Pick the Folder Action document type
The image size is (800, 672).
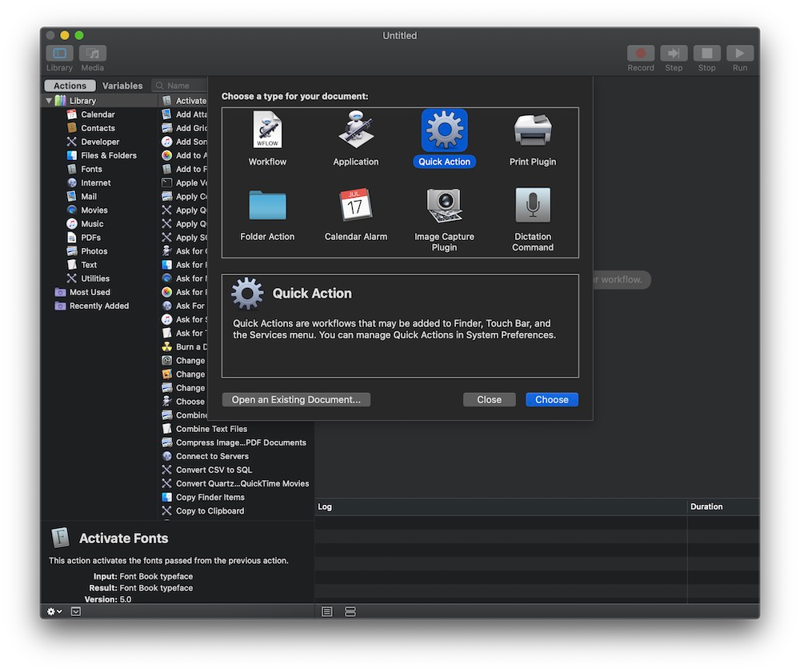coord(267,206)
